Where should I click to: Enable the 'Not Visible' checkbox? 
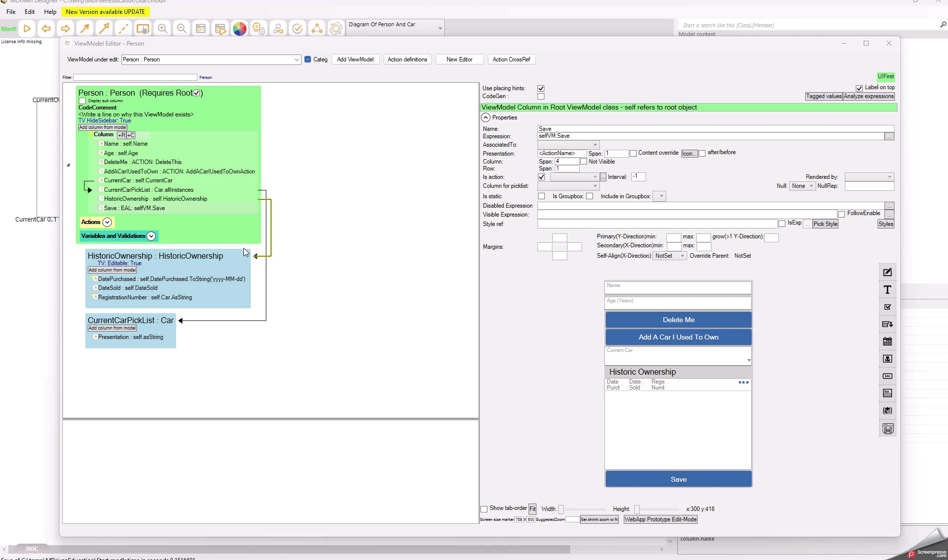click(584, 162)
